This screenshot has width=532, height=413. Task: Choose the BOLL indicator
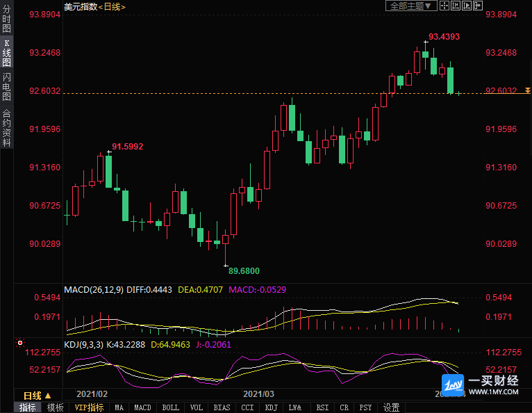tap(170, 407)
